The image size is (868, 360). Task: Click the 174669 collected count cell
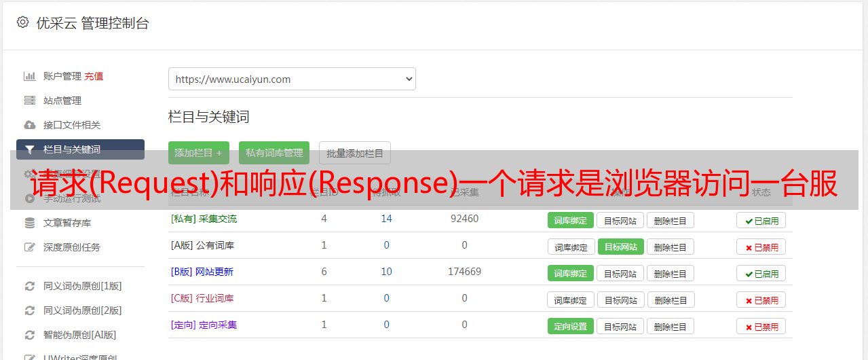464,272
